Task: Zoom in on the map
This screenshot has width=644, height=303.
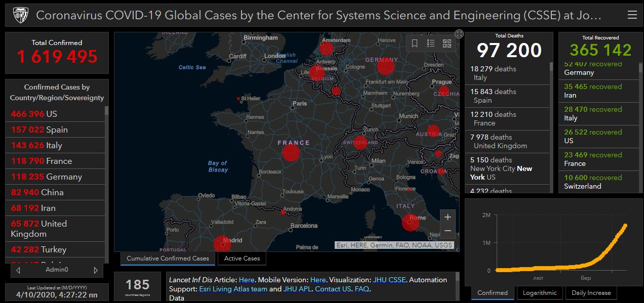Action: (x=448, y=217)
